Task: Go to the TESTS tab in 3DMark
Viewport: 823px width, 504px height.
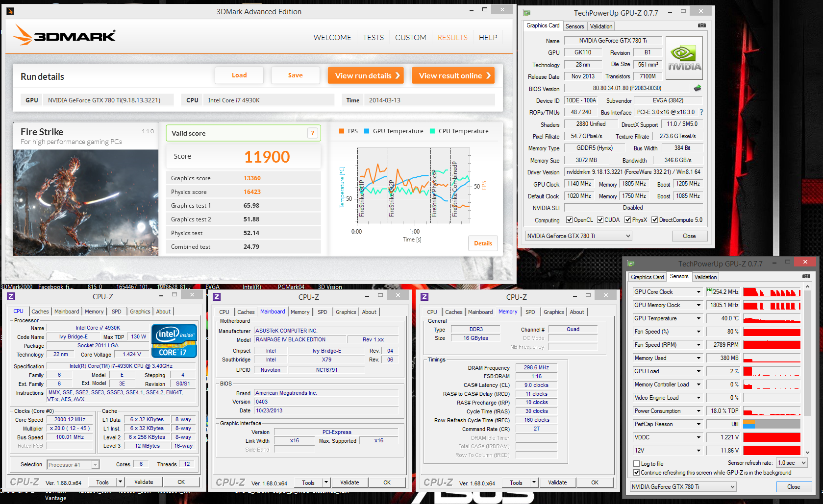Action: click(x=373, y=37)
